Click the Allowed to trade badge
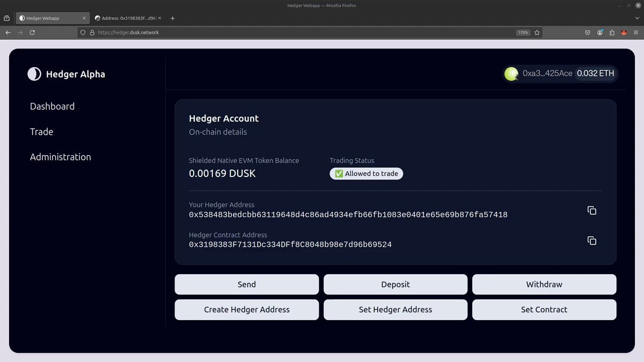Viewport: 644px width, 362px height. click(366, 173)
